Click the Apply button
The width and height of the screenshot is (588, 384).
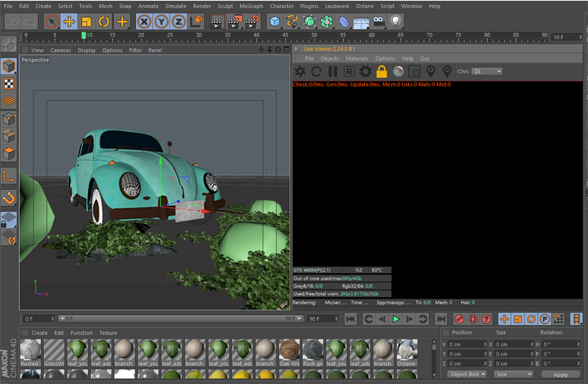pos(560,374)
